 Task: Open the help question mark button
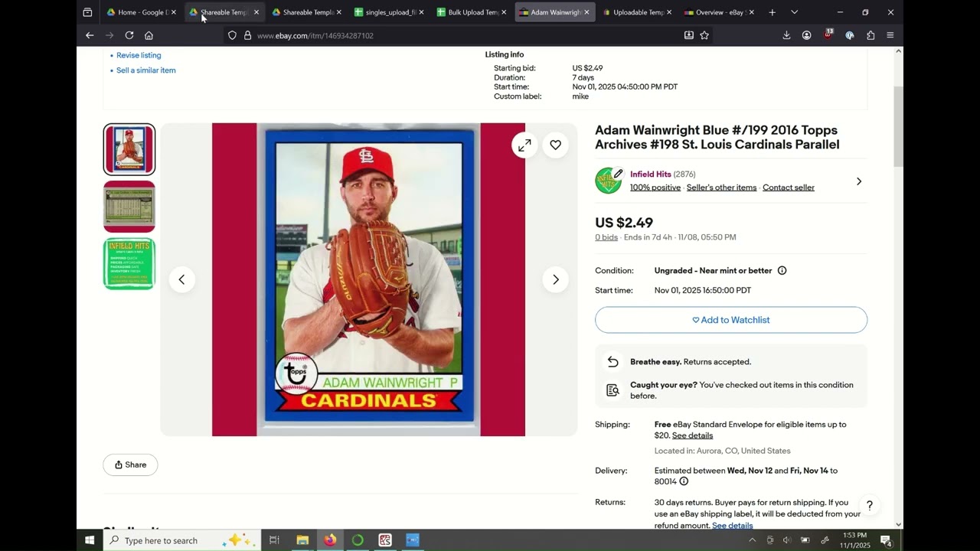pyautogui.click(x=869, y=506)
